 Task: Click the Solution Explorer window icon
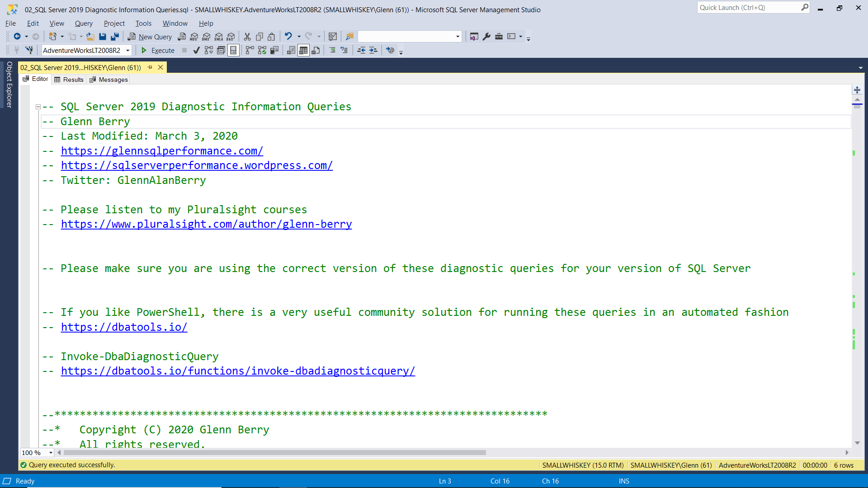coord(474,37)
